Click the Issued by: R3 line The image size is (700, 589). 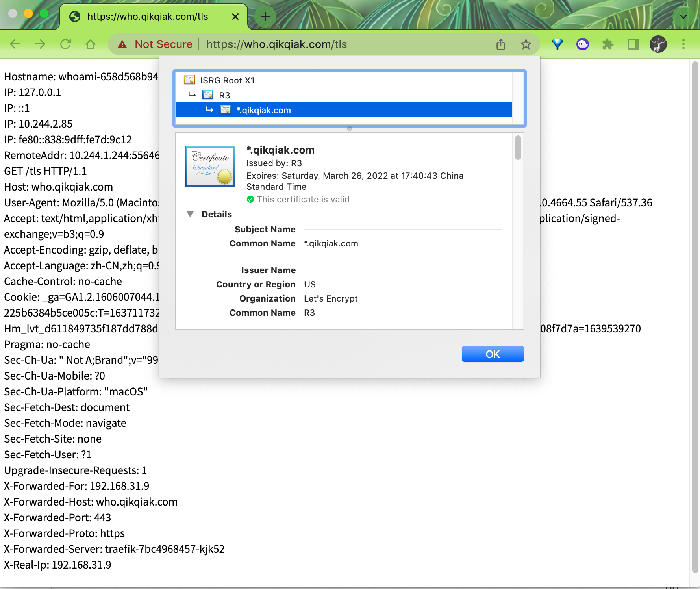coord(274,163)
